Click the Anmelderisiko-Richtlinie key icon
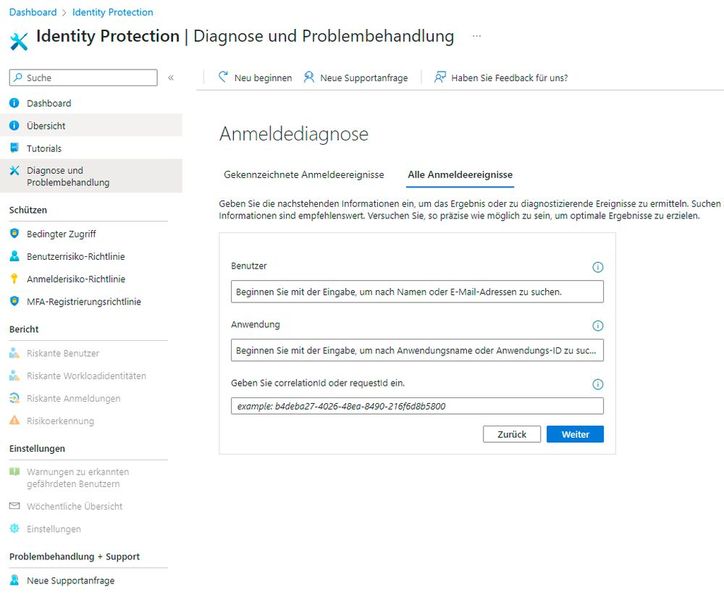The image size is (724, 600). click(15, 279)
